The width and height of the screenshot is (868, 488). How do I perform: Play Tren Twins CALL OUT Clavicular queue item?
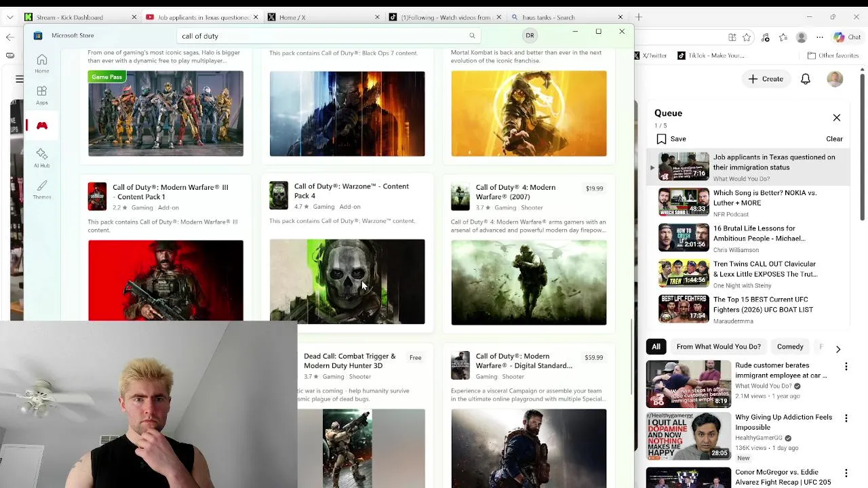[x=748, y=273]
